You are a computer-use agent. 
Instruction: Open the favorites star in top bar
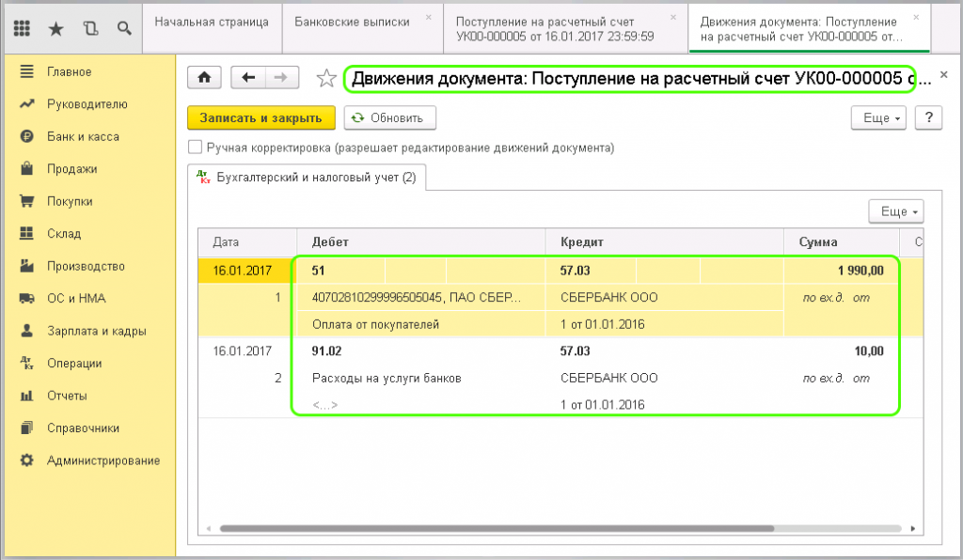[x=55, y=28]
